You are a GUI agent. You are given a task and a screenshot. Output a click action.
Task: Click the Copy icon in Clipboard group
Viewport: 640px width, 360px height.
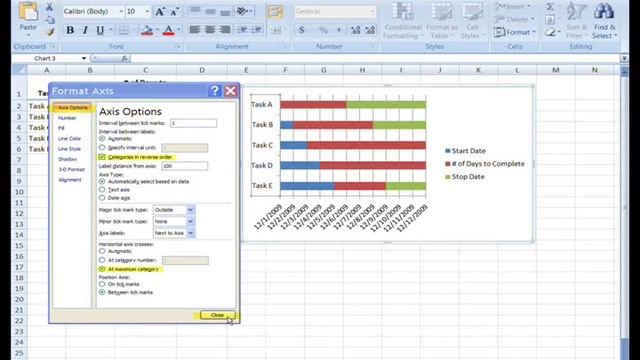coord(49,19)
